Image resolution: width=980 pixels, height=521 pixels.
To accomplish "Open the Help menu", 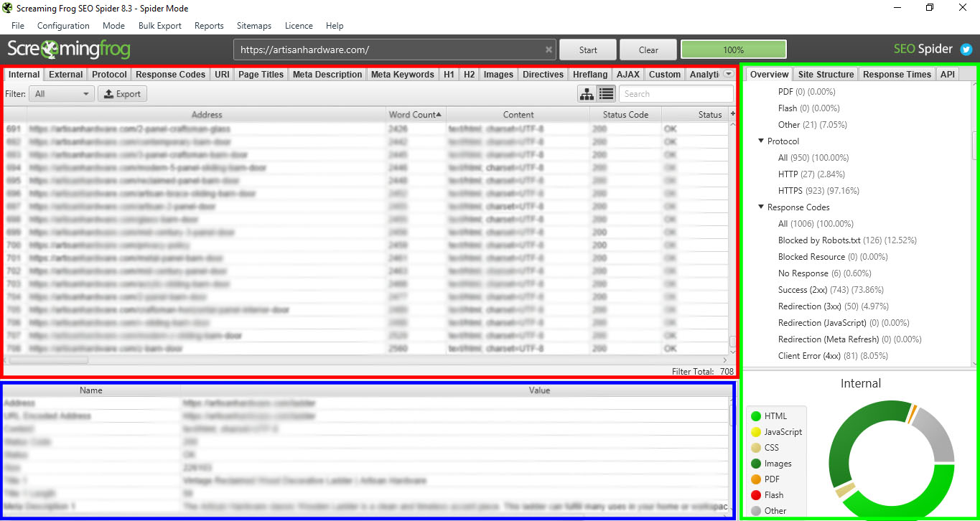I will [335, 26].
